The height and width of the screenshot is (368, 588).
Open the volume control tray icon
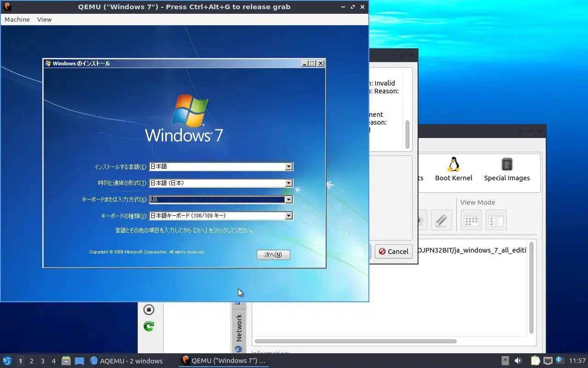click(518, 361)
